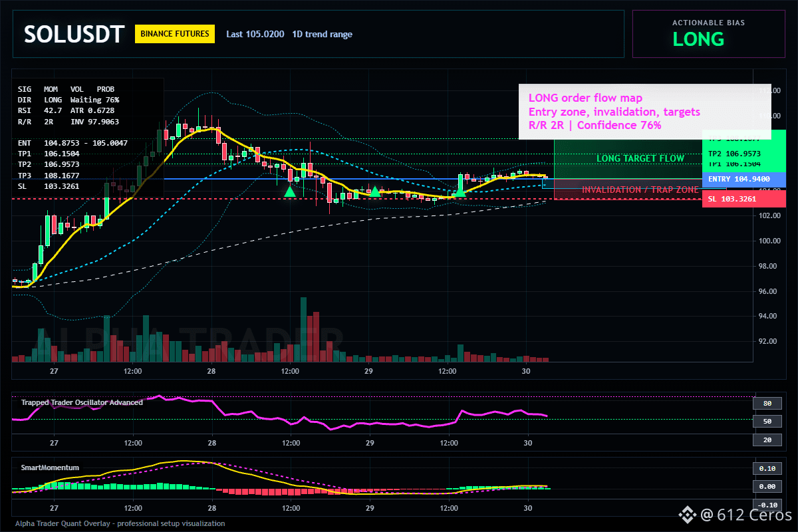Screen dimensions: 798x532
Task: Click the 0.00 level on SmartMomentum scale
Action: tap(767, 487)
